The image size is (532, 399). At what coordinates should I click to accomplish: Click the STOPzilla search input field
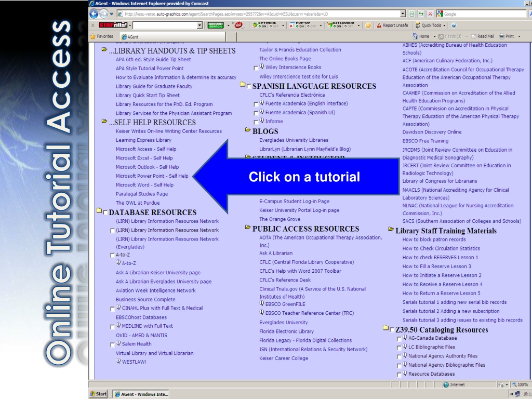(165, 25)
